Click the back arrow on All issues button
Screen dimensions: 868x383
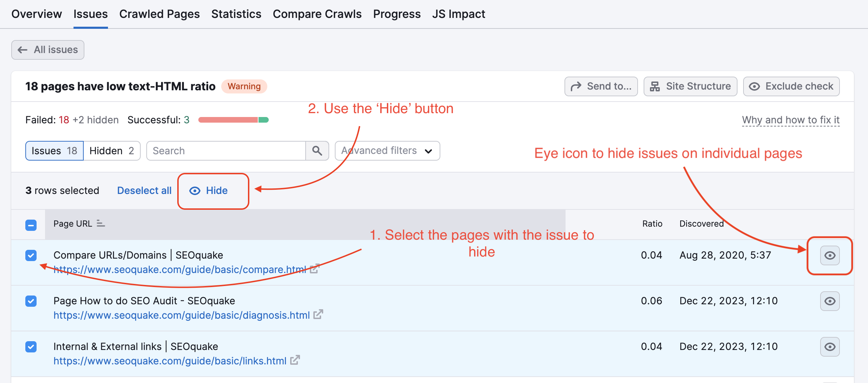coord(22,50)
